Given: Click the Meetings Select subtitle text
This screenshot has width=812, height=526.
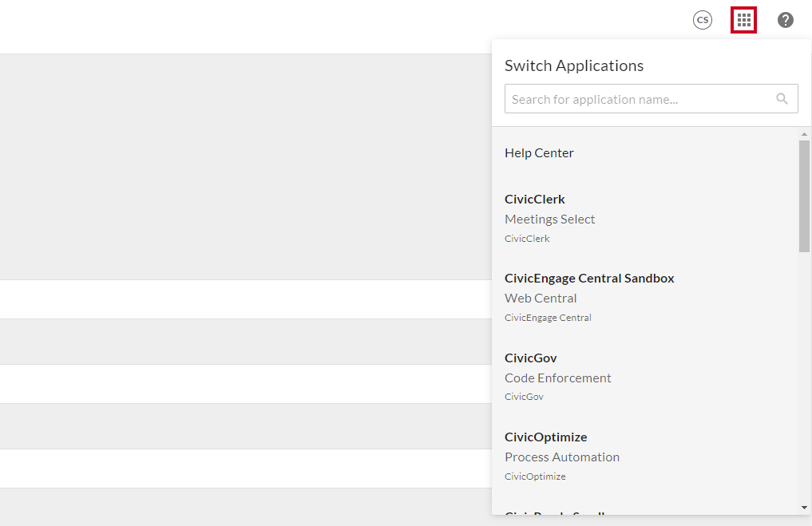Looking at the screenshot, I should click(x=549, y=219).
